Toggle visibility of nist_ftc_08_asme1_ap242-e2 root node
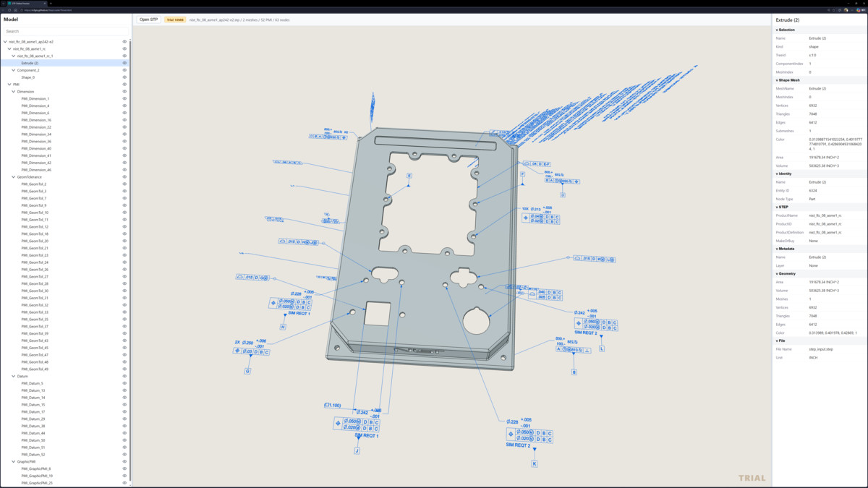868x488 pixels. coord(124,42)
